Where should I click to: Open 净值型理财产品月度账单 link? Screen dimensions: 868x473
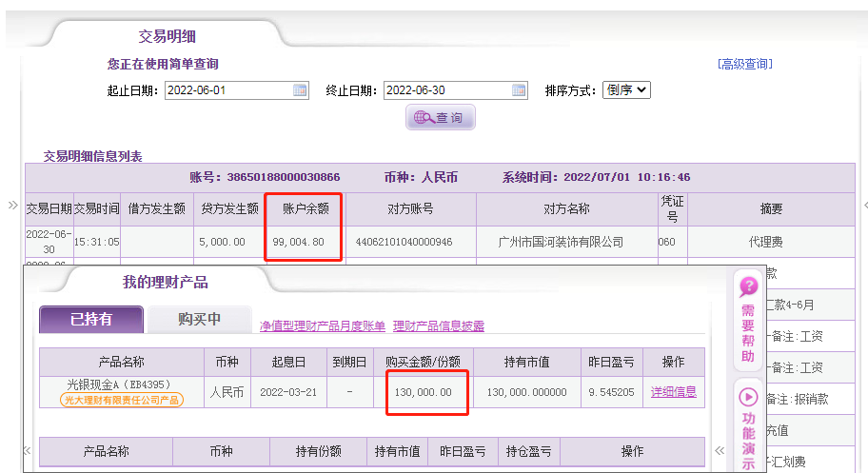[x=323, y=326]
